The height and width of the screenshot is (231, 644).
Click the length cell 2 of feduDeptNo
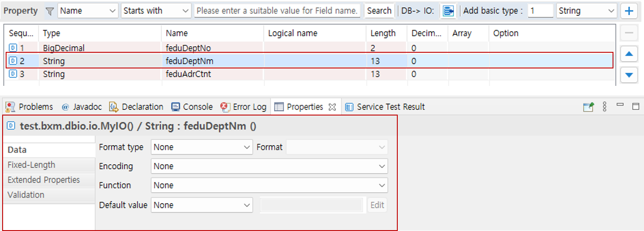pos(386,48)
